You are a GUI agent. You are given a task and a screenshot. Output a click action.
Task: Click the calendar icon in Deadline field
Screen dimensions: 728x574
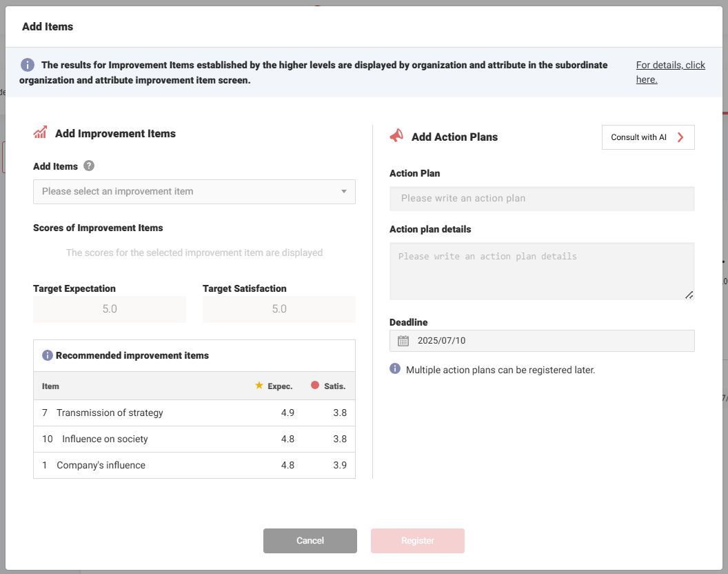coord(403,341)
